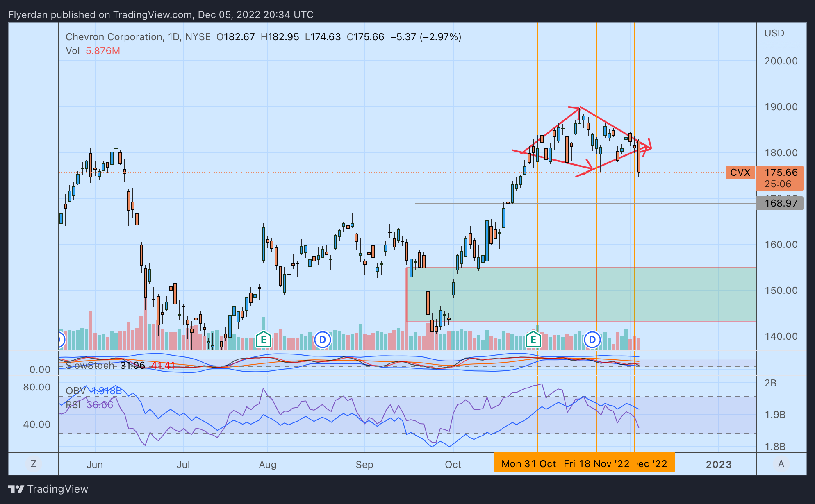Click the TradingView logo link
The width and height of the screenshot is (815, 504).
point(48,489)
